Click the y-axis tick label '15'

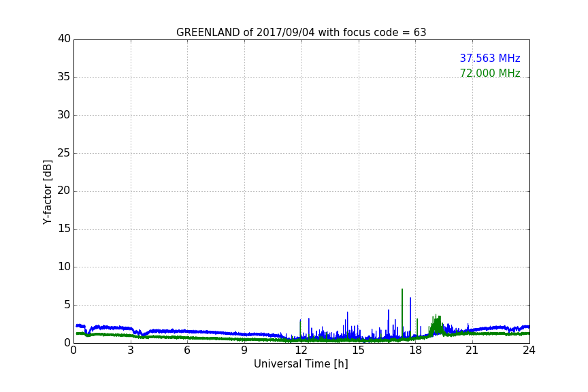tap(64, 229)
